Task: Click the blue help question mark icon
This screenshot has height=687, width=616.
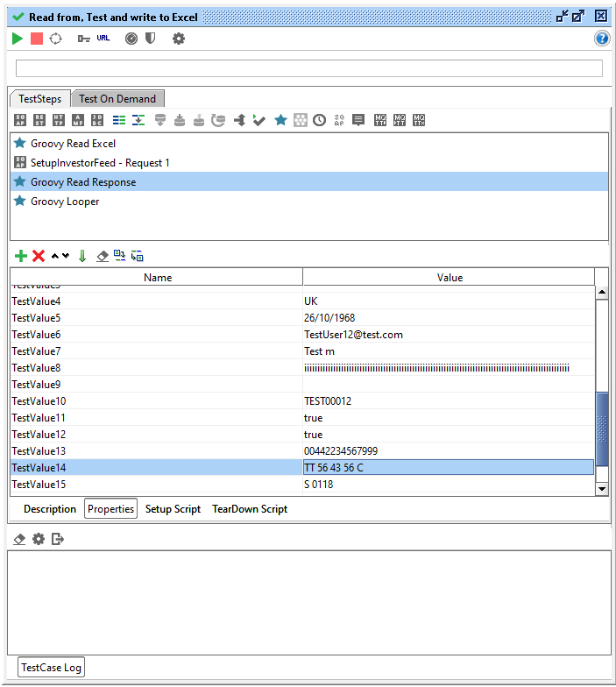Action: [x=602, y=39]
